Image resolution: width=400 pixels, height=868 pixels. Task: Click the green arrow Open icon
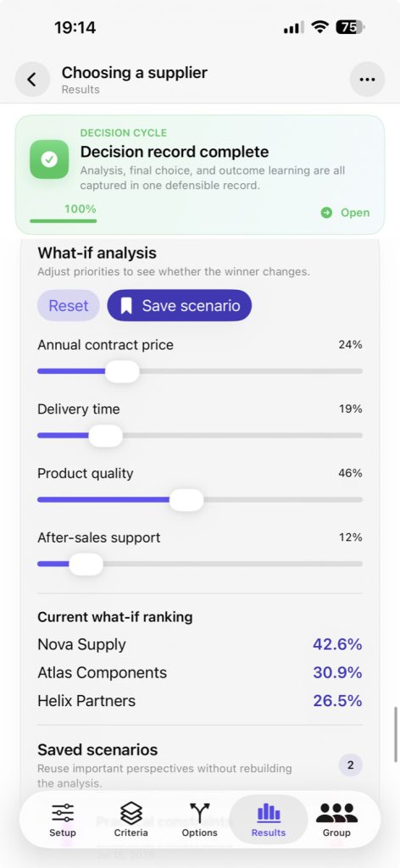(327, 213)
